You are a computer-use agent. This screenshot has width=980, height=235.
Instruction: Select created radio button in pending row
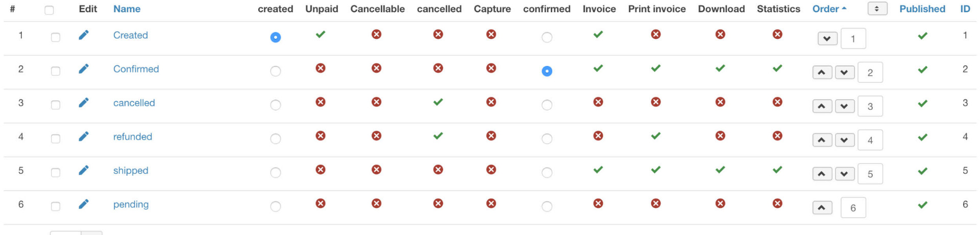click(276, 206)
